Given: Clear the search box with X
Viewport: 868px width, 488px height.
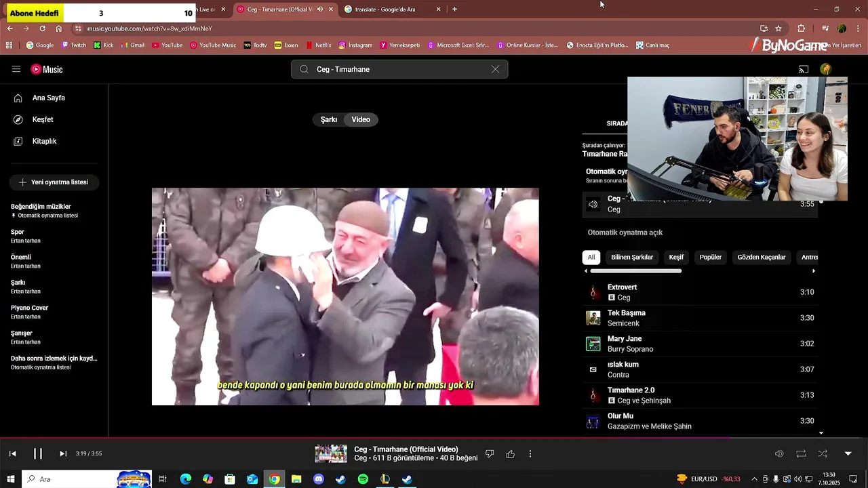Looking at the screenshot, I should click(x=495, y=69).
